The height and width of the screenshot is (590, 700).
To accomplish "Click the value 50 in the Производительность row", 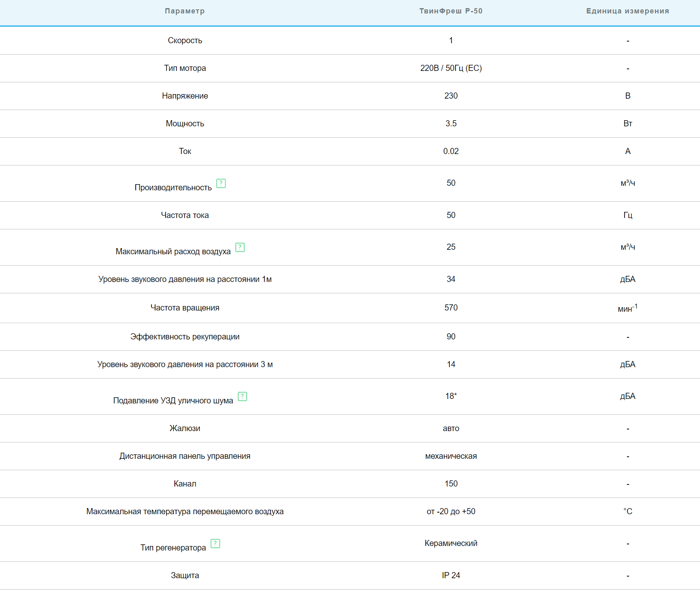I will tap(451, 183).
